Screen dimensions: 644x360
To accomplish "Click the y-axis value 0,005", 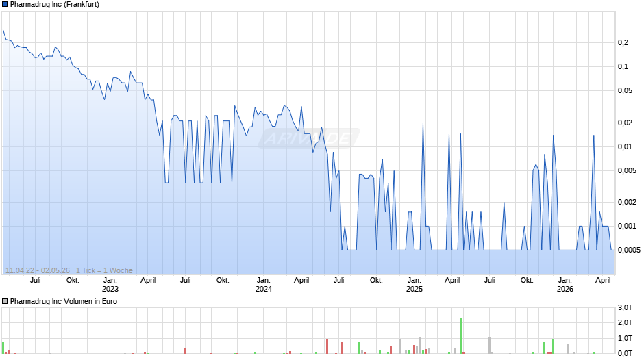I will 627,171.
